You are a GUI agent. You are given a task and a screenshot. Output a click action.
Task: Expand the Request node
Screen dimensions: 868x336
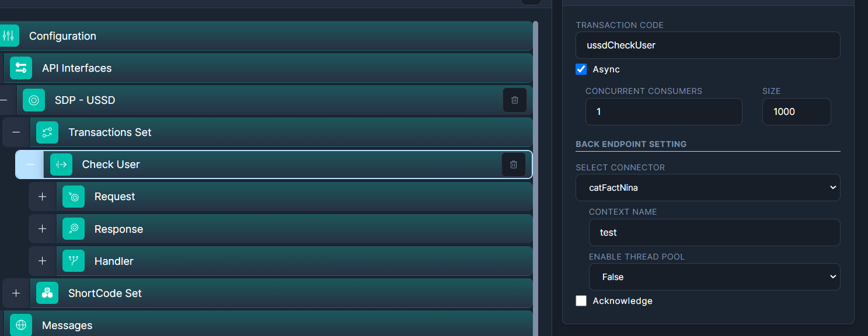click(x=43, y=197)
